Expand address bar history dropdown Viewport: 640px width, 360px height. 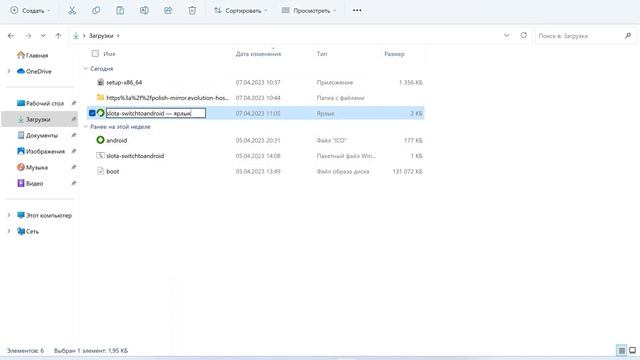click(507, 36)
